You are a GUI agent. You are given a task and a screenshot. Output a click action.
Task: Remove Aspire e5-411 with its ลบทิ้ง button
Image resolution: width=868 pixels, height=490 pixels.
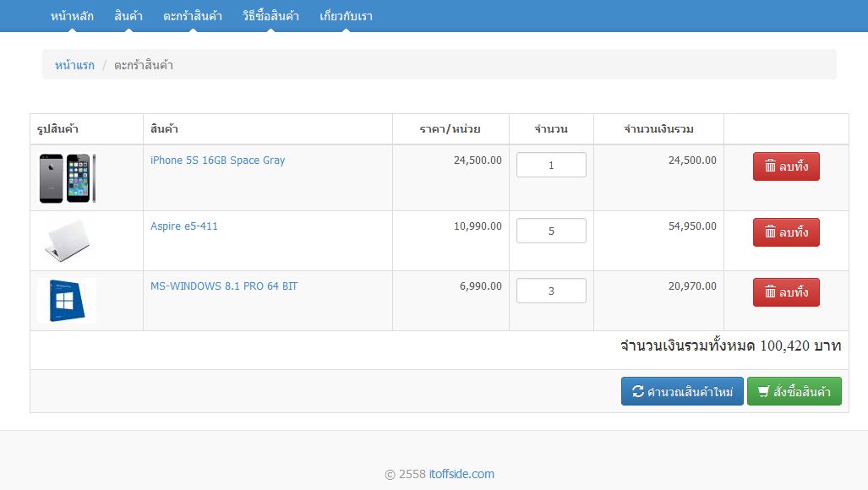tap(786, 232)
